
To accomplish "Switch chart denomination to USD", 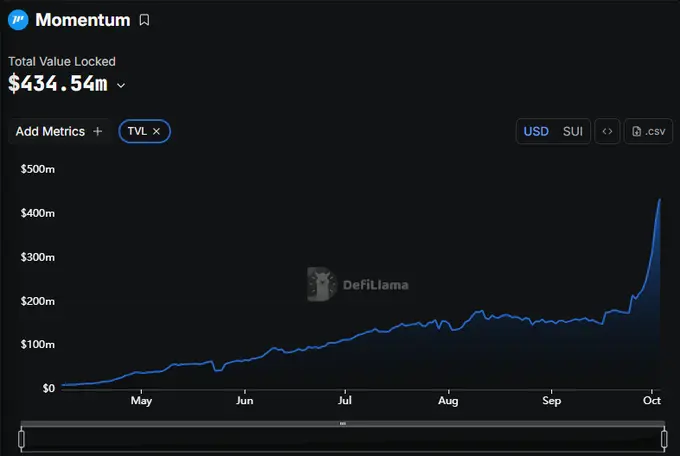I will [536, 131].
